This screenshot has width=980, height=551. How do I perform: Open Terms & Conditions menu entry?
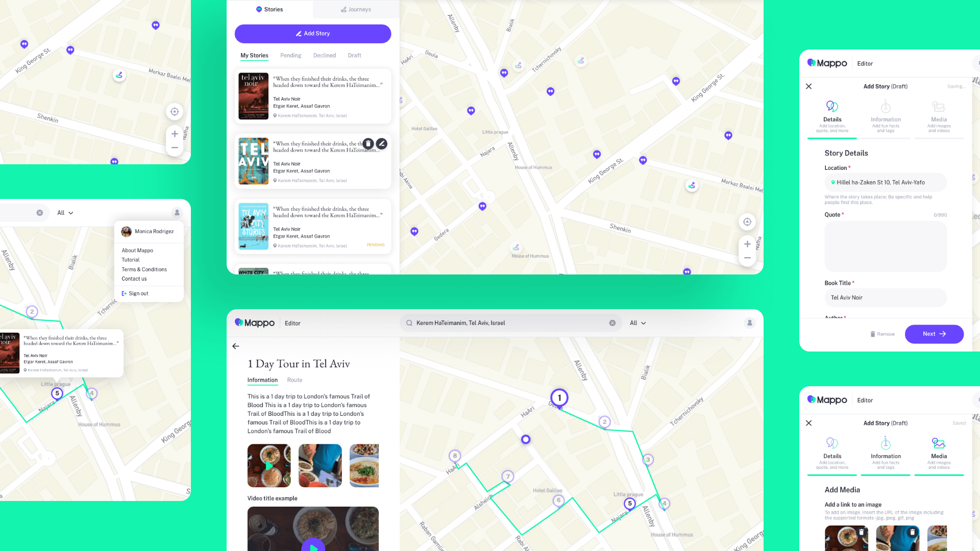click(144, 269)
